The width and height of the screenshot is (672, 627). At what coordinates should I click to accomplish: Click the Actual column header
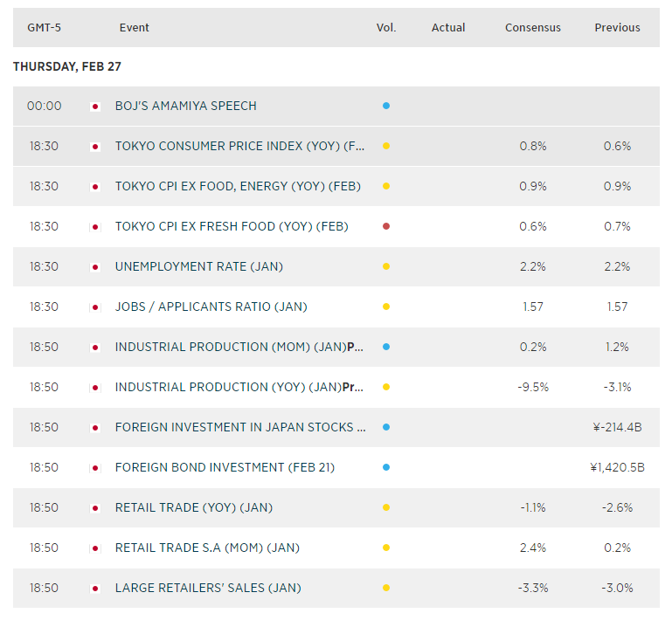pyautogui.click(x=448, y=27)
